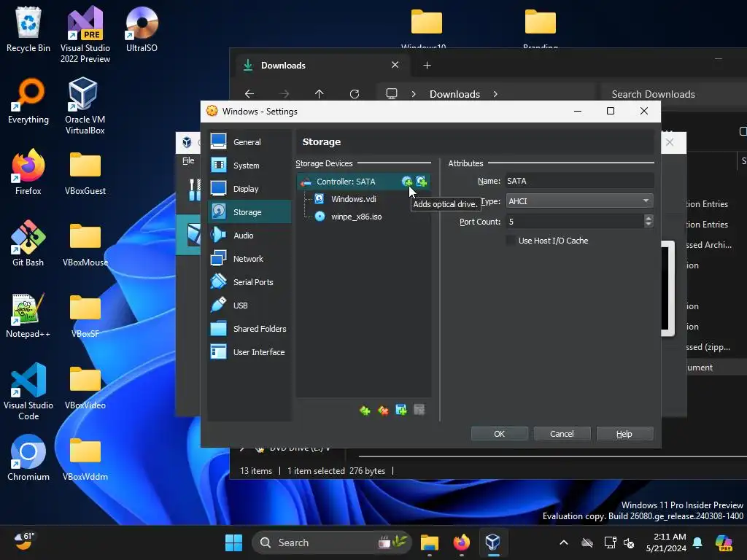Confirm settings with the OK button

(x=499, y=434)
